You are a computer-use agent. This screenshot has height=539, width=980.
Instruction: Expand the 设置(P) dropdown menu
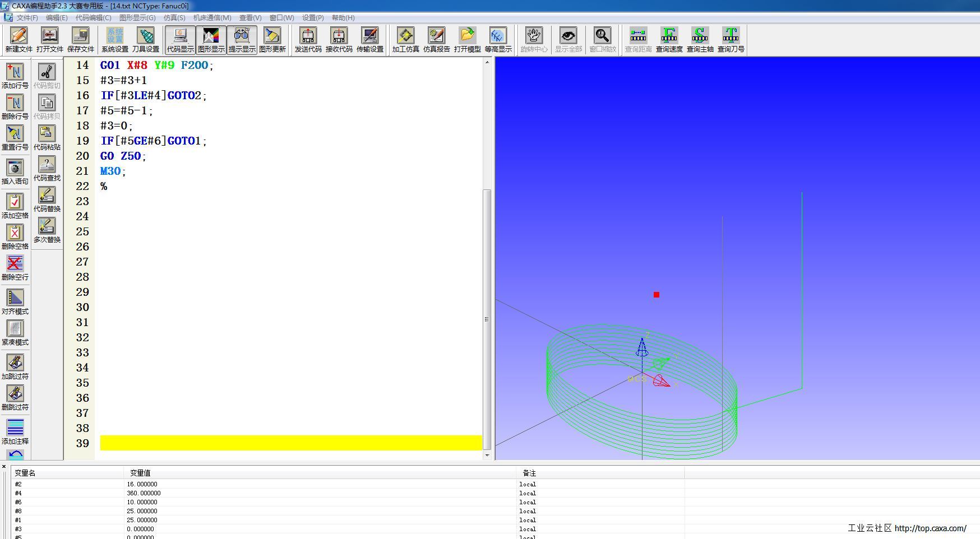(312, 18)
